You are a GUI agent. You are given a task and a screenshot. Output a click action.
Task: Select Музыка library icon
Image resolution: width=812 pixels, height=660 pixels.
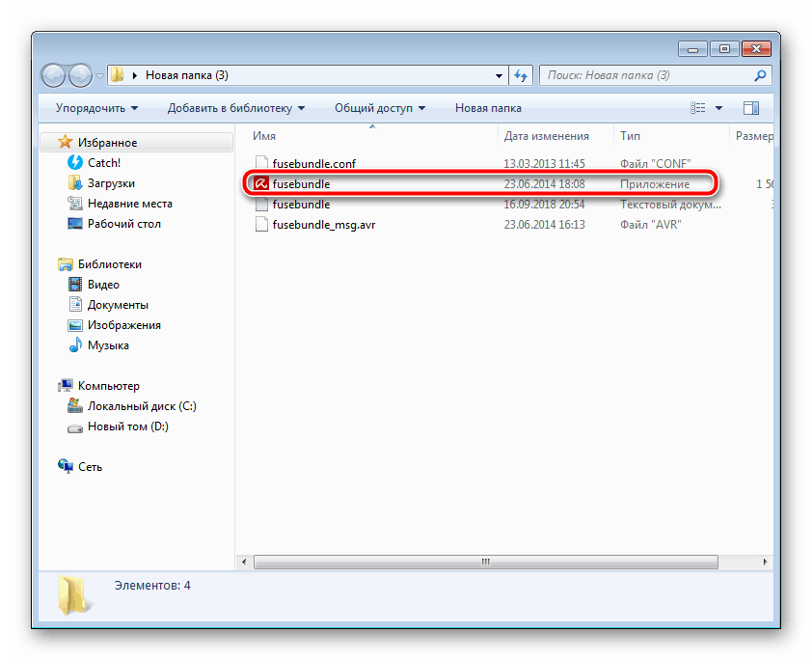click(76, 345)
